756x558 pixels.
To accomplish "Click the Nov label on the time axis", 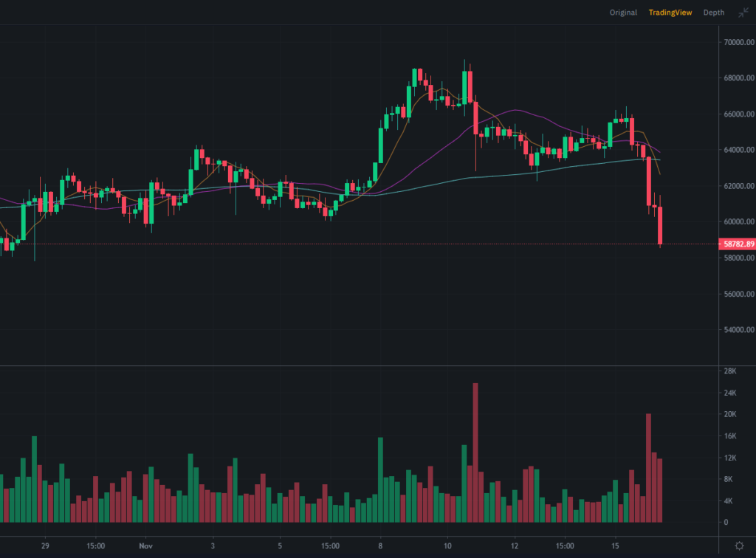I will point(145,546).
